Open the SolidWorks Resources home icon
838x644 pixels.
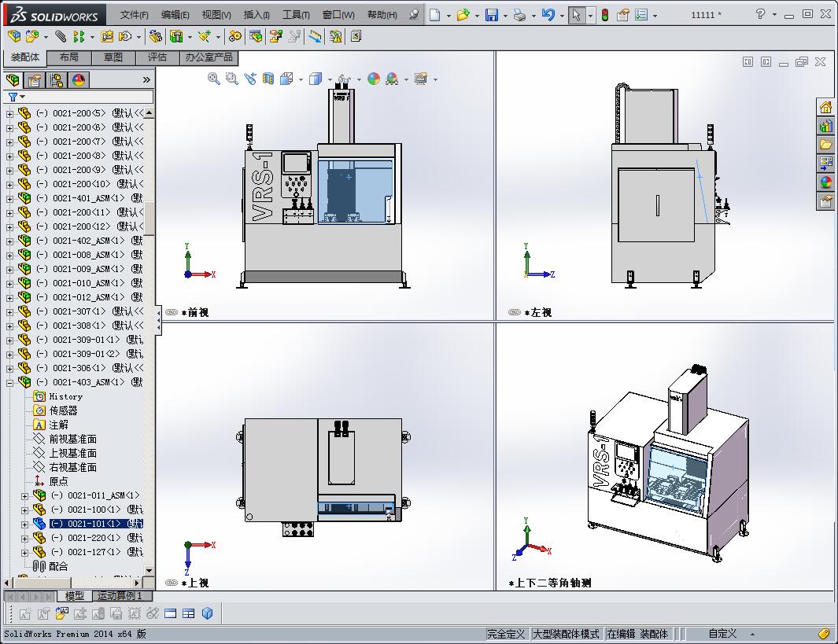coord(825,108)
